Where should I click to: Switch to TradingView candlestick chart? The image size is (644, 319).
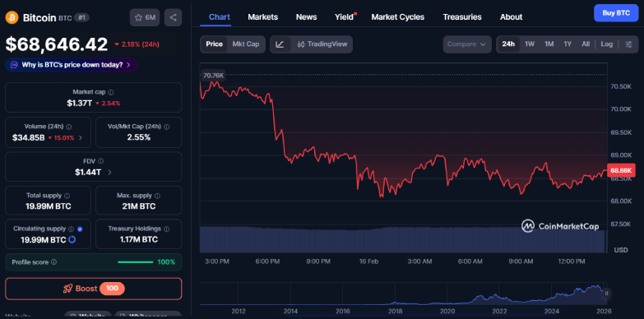click(x=322, y=44)
